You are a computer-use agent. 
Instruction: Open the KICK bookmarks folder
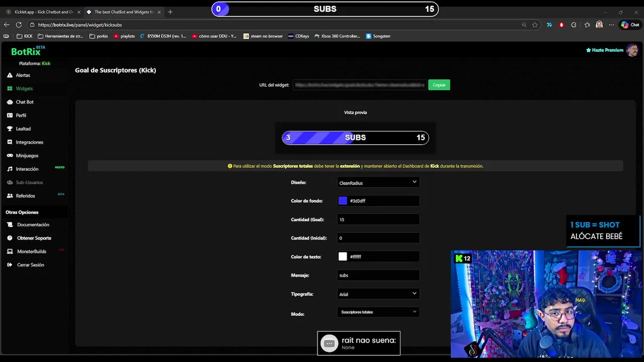pyautogui.click(x=25, y=36)
